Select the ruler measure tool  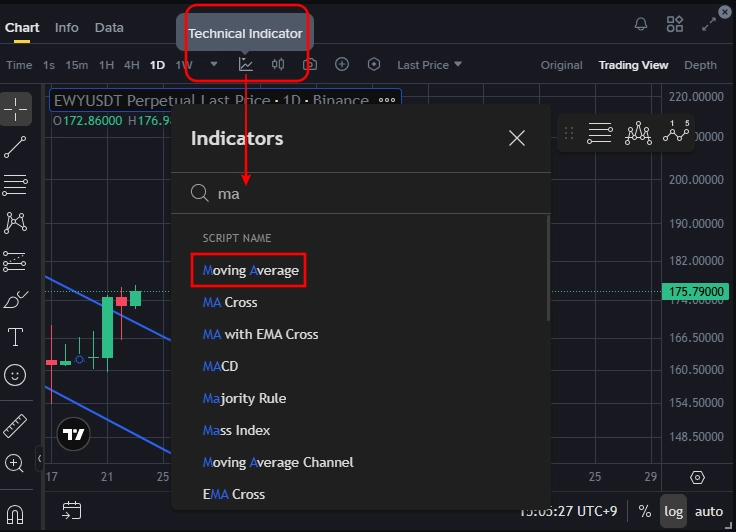click(x=15, y=426)
